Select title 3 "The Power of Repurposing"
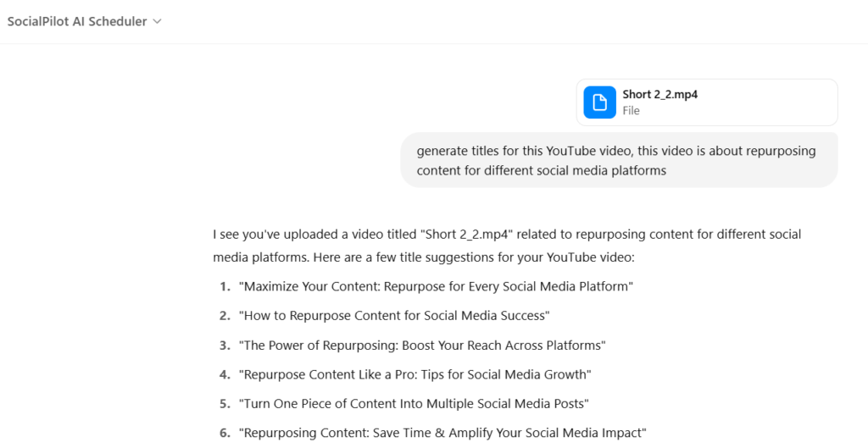The image size is (868, 448). coord(422,346)
